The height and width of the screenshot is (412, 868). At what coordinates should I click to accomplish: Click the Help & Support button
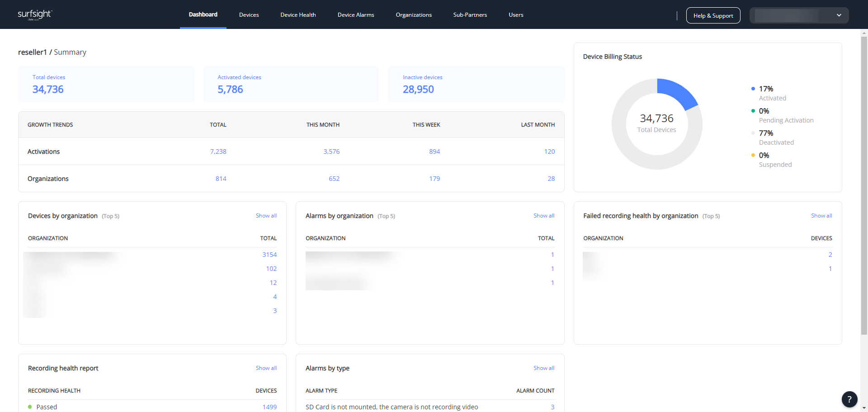[713, 15]
